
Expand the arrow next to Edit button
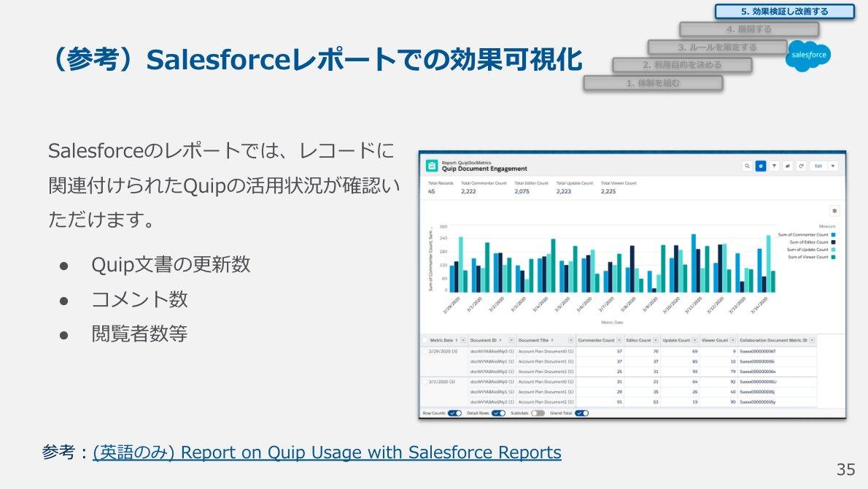(x=832, y=166)
